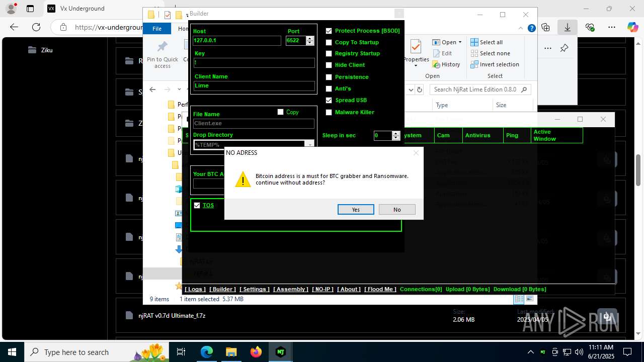Open Edge Settings and more menu
This screenshot has height=362, width=644.
pos(612,27)
